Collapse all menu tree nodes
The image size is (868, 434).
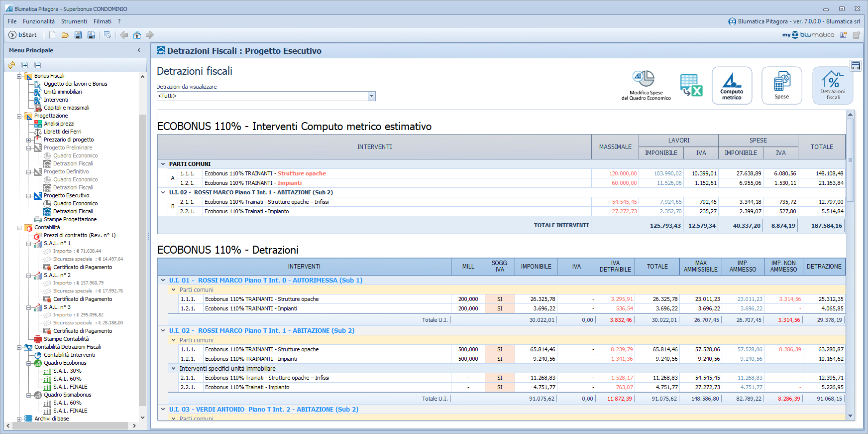tap(38, 65)
